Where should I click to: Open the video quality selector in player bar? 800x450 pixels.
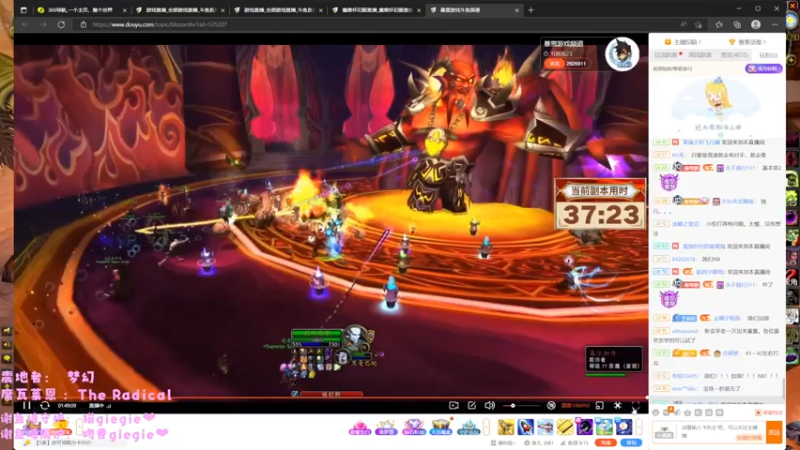[x=576, y=406]
